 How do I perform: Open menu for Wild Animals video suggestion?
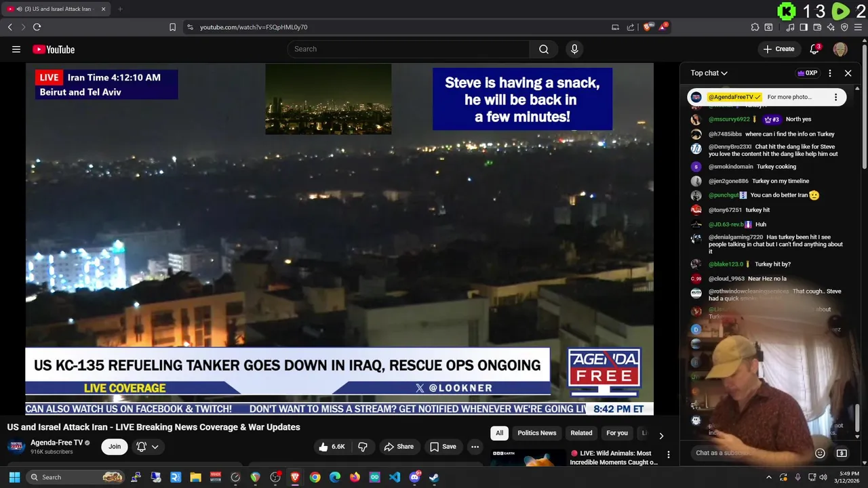pos(668,455)
